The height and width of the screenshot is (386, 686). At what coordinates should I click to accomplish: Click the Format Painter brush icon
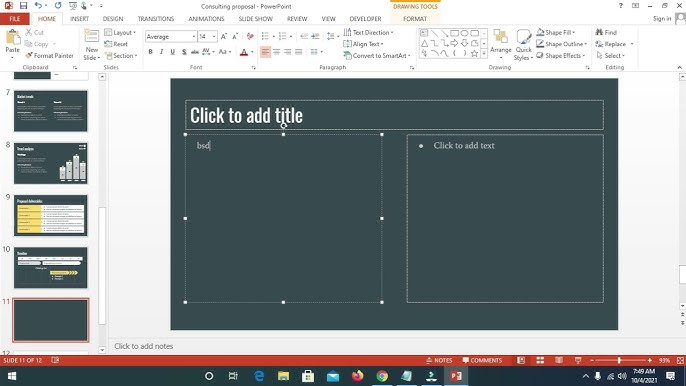tap(29, 56)
